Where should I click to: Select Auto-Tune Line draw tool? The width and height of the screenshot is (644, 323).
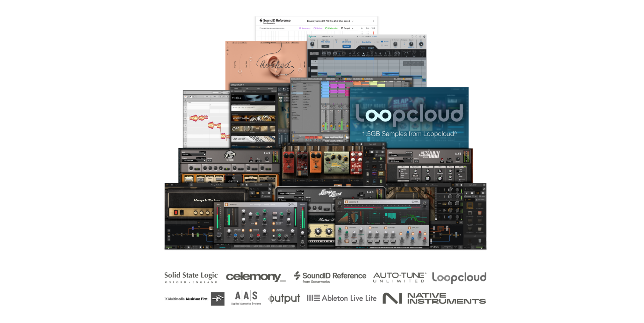pyautogui.click(x=350, y=54)
